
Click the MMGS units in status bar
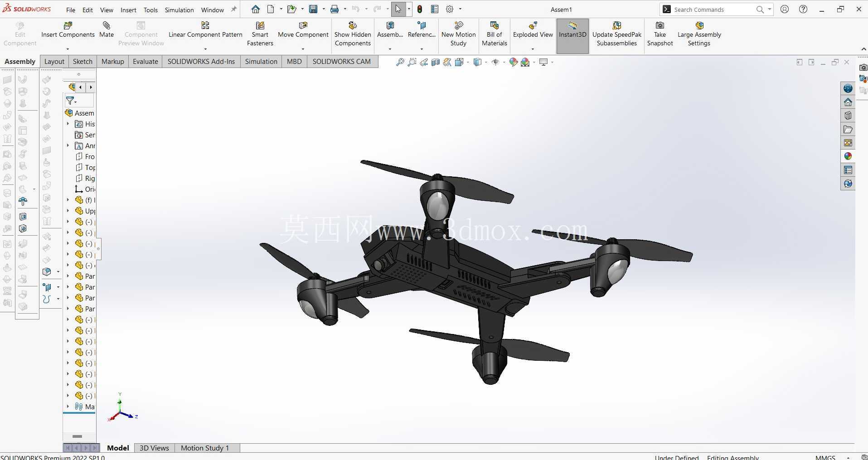pyautogui.click(x=825, y=457)
